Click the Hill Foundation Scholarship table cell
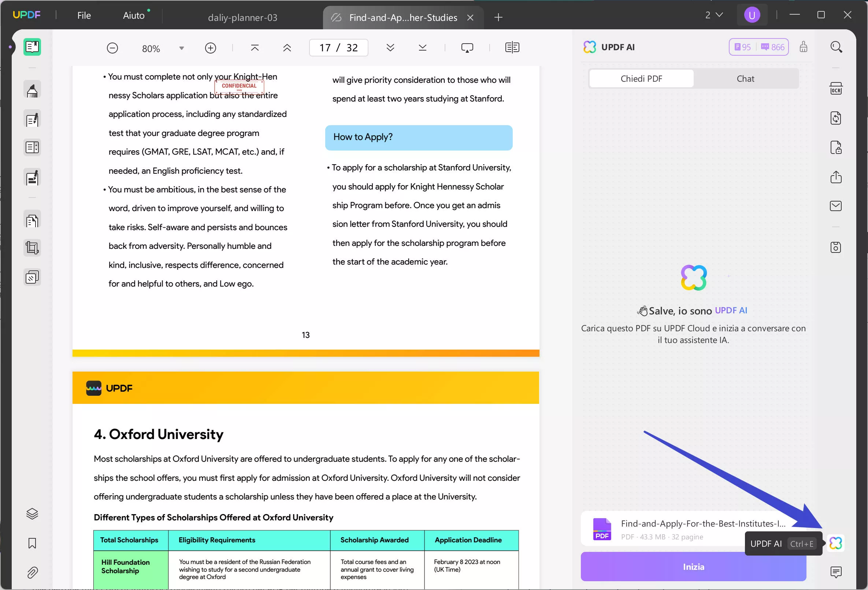This screenshot has width=868, height=590. (x=131, y=569)
